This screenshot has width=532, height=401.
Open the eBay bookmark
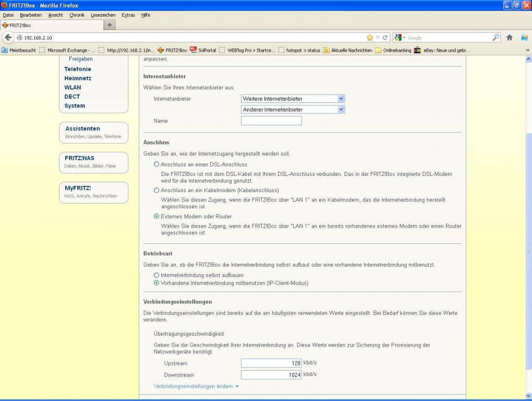[442, 50]
